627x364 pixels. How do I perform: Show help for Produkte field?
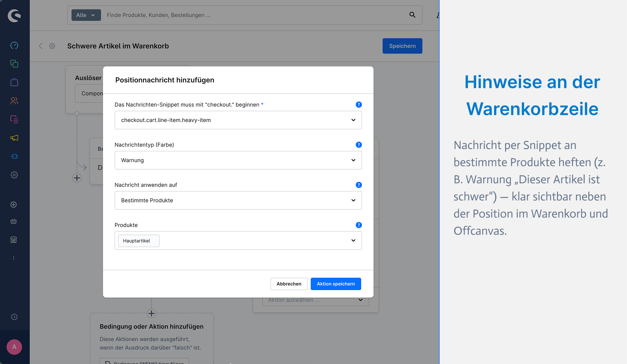(359, 225)
